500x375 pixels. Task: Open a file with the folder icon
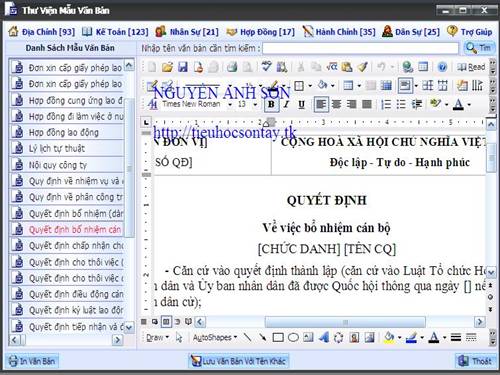click(167, 67)
